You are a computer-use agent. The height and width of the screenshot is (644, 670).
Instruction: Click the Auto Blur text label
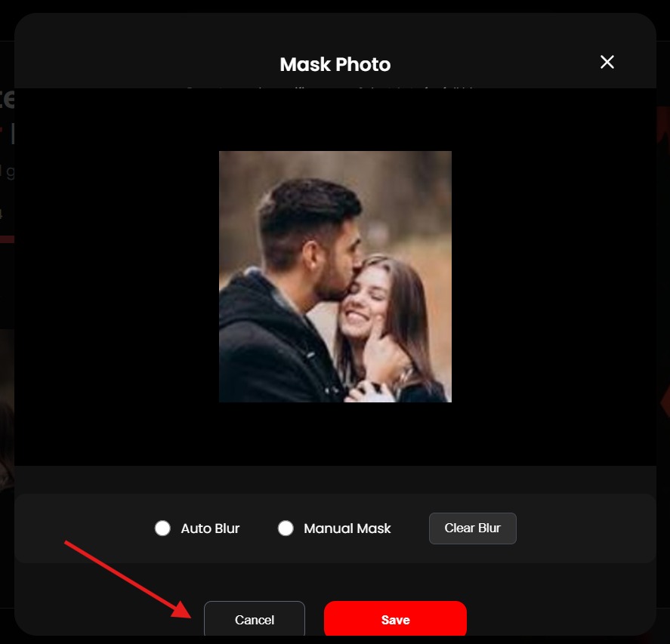pos(210,528)
